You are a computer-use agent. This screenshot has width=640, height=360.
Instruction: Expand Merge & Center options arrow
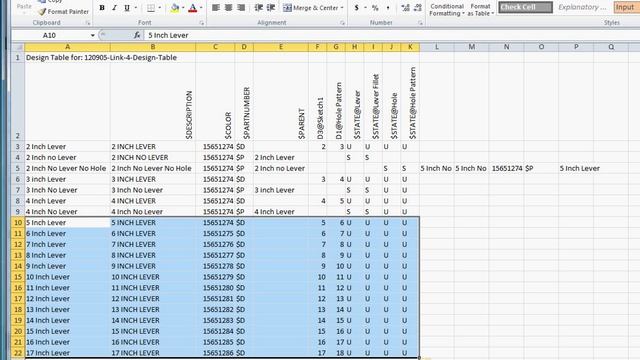tap(342, 8)
